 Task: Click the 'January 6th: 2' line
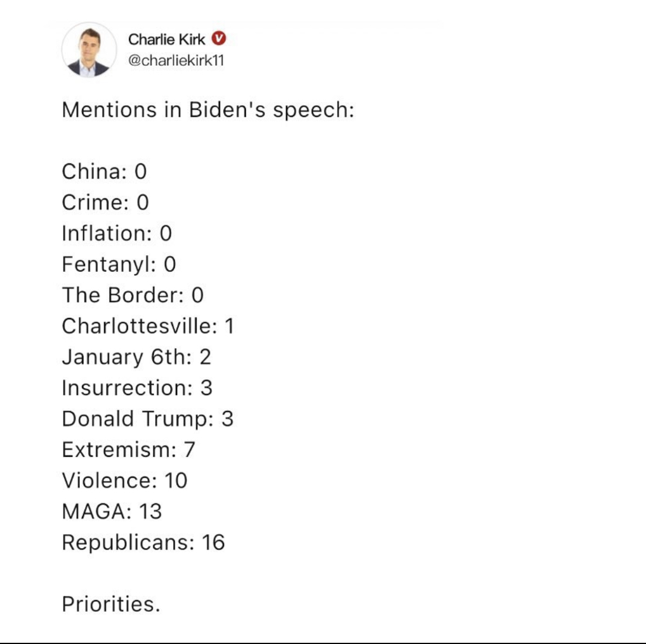136,356
